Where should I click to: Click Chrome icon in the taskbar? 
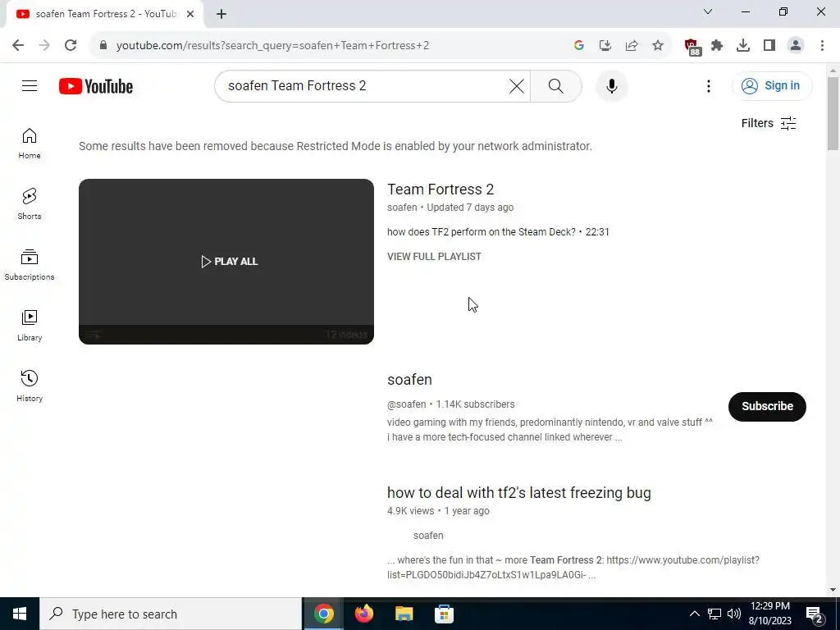(x=323, y=614)
